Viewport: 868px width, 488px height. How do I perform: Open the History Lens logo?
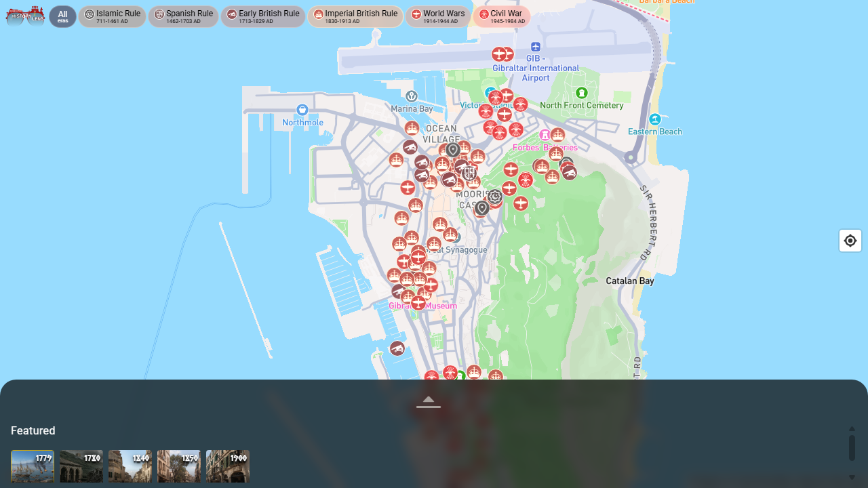click(x=25, y=16)
